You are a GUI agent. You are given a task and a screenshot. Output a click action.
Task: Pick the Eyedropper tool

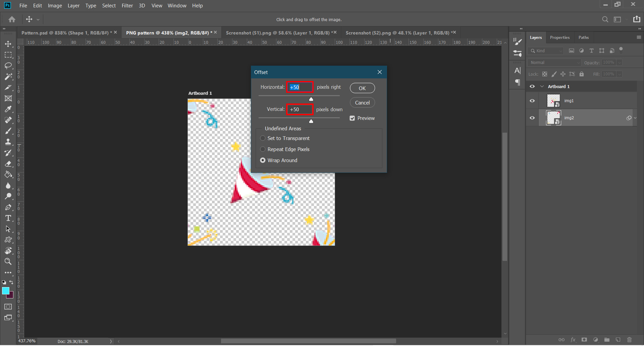coord(8,109)
